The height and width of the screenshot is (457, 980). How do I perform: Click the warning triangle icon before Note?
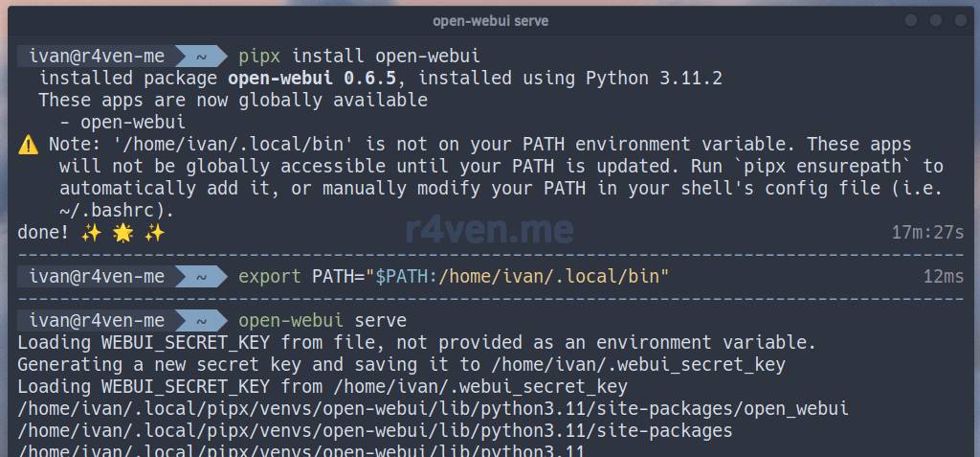[x=29, y=146]
